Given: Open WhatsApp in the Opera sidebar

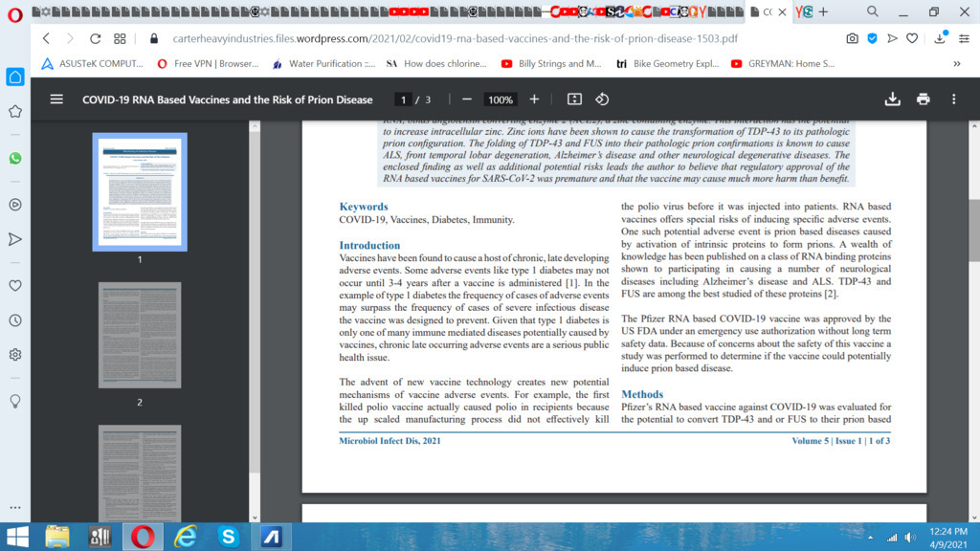Looking at the screenshot, I should pos(15,158).
